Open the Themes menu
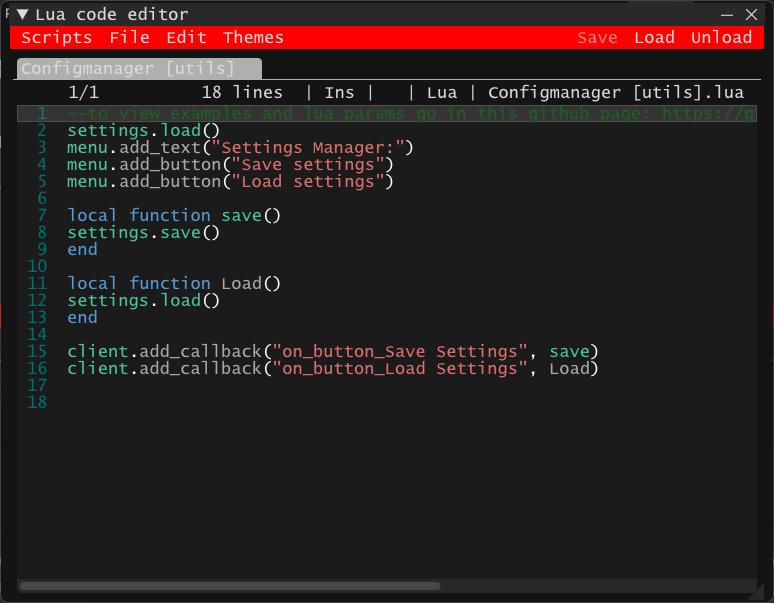 [253, 38]
